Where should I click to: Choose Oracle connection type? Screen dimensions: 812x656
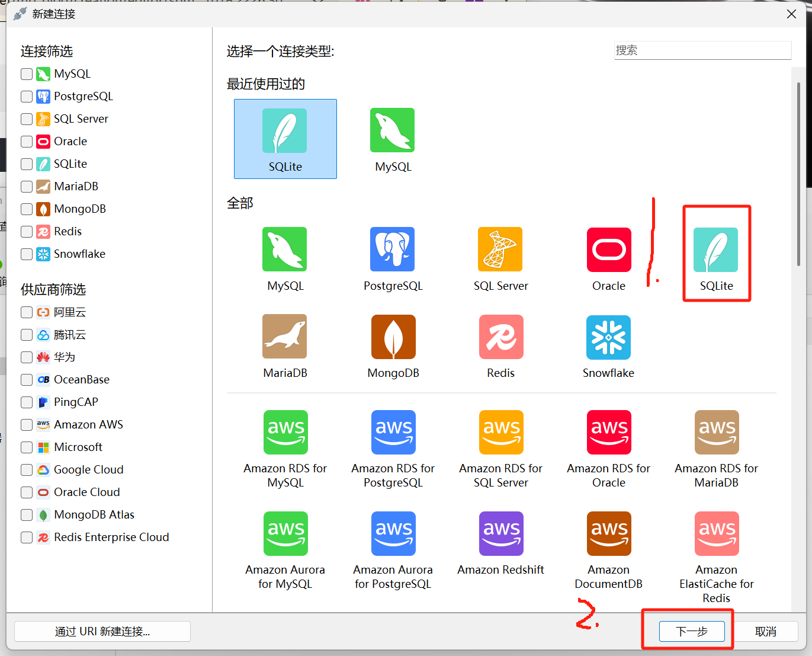click(x=608, y=259)
